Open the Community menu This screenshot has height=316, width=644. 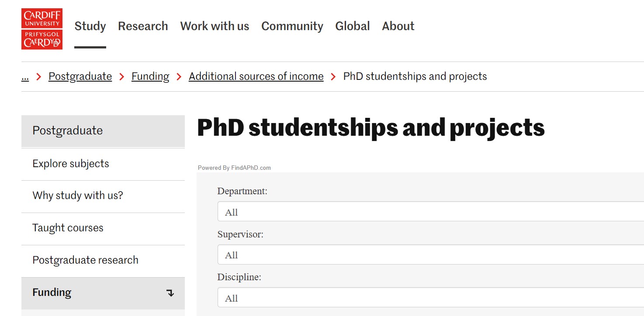coord(292,26)
